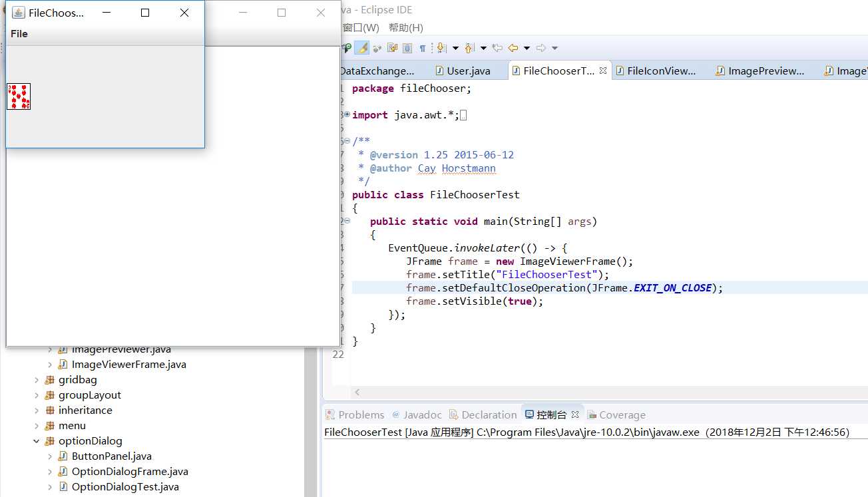Select ImageViewerFrame.java in package tree
This screenshot has height=497, width=868.
pyautogui.click(x=129, y=365)
